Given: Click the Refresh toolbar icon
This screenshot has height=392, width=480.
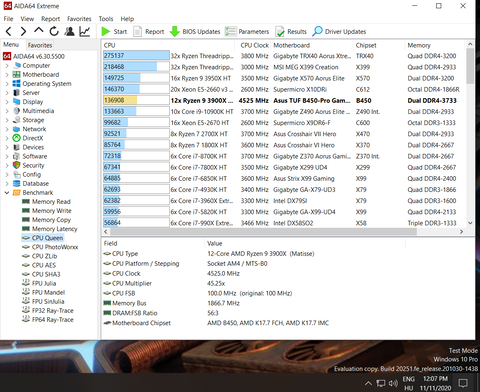Looking at the screenshot, I should tap(54, 31).
